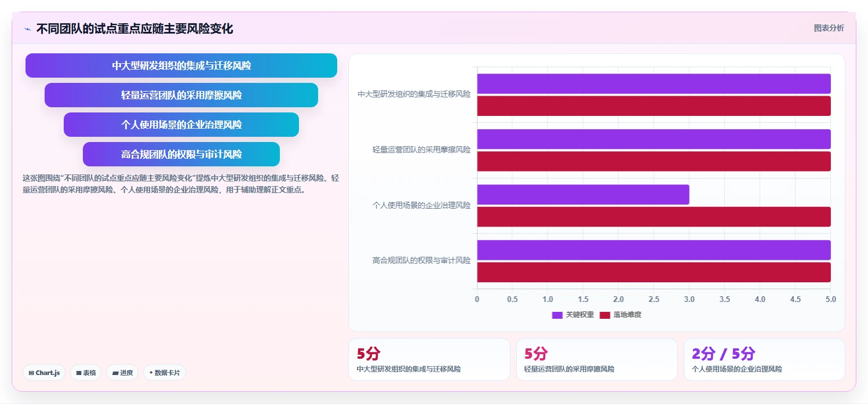This screenshot has height=404, width=868.
Task: Click the 进度 tag chip
Action: tap(122, 373)
